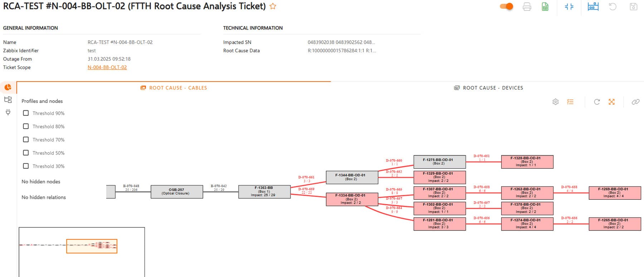Click the minimap viewport rectangle
This screenshot has width=644, height=277.
click(x=92, y=246)
